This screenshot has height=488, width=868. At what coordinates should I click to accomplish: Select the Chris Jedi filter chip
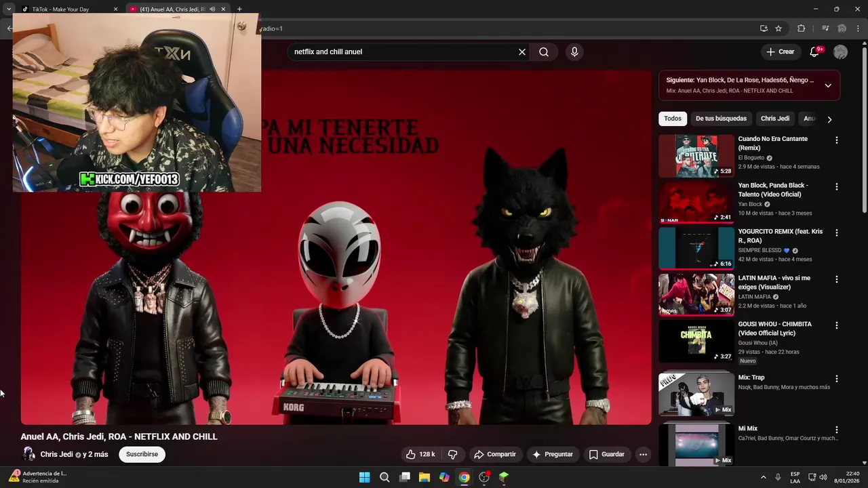coord(775,119)
